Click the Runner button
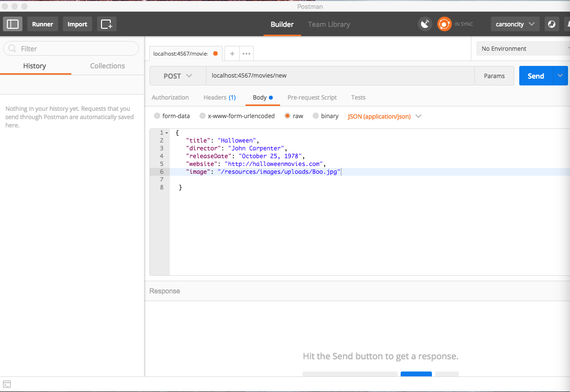570x392 pixels. [42, 24]
